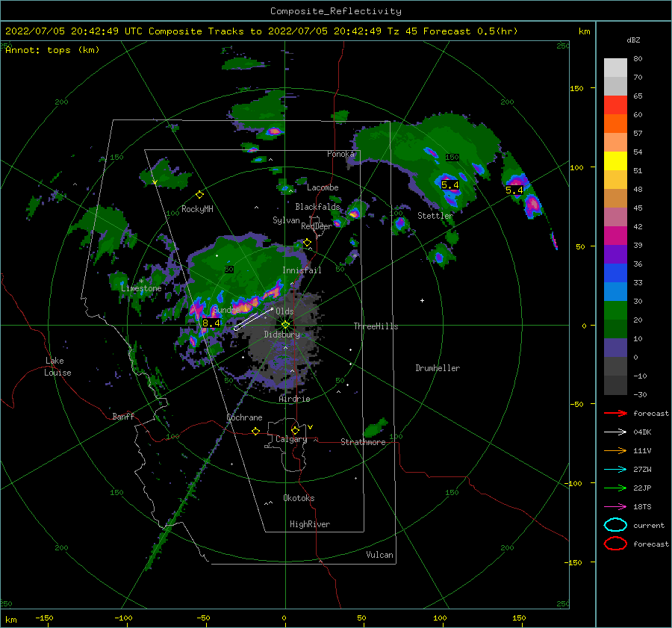The width and height of the screenshot is (672, 628).
Task: Click the yellow v marker northwest of RockyMH
Action: point(155,183)
